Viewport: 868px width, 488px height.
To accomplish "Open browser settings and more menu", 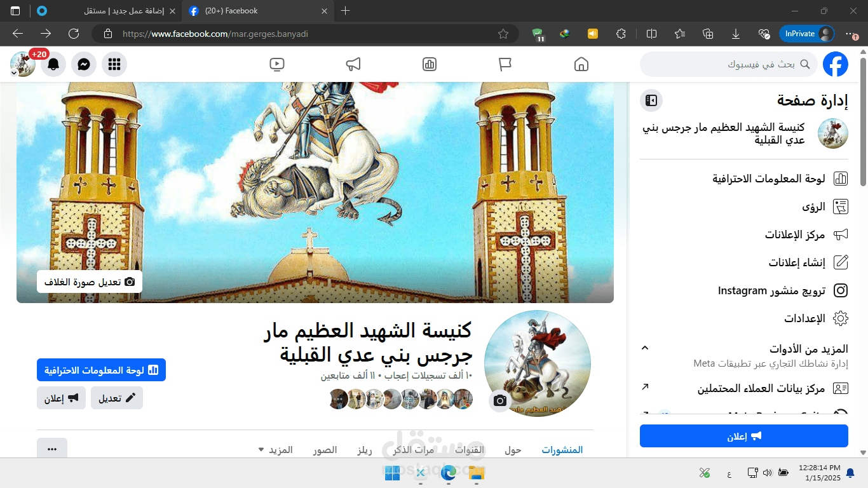I will 851,34.
